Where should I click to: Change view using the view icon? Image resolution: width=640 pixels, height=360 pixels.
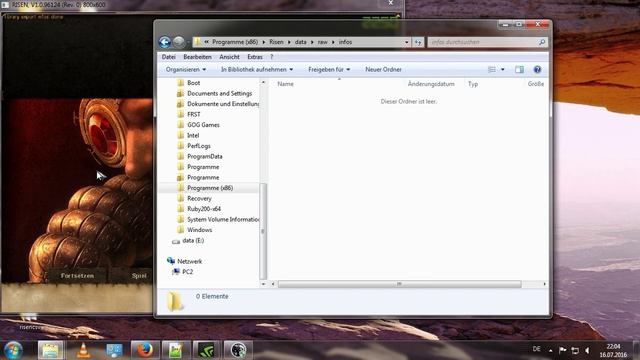[x=492, y=69]
